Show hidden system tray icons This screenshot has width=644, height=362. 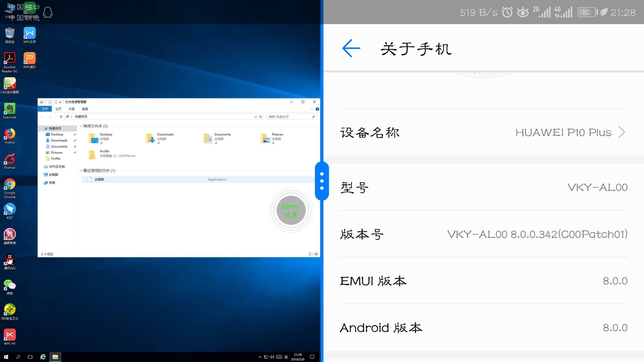tap(260, 357)
